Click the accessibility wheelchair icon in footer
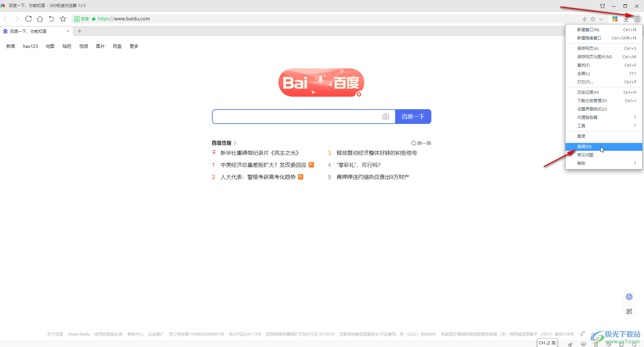The width and height of the screenshot is (644, 347). (x=583, y=334)
